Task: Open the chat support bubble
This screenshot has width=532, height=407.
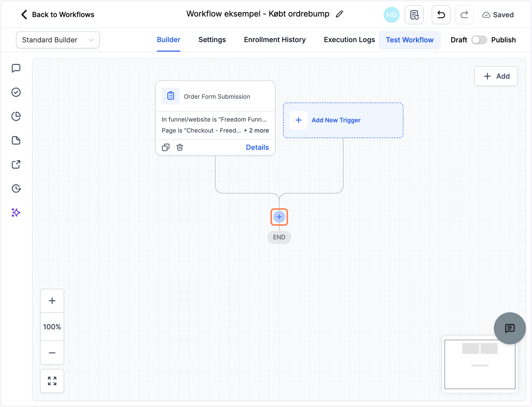Action: (510, 328)
